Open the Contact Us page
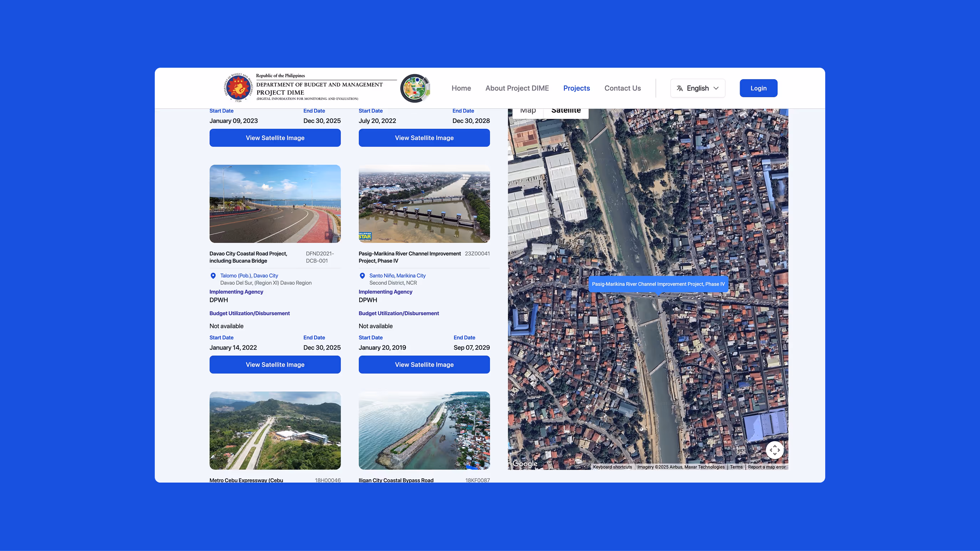 pyautogui.click(x=622, y=88)
